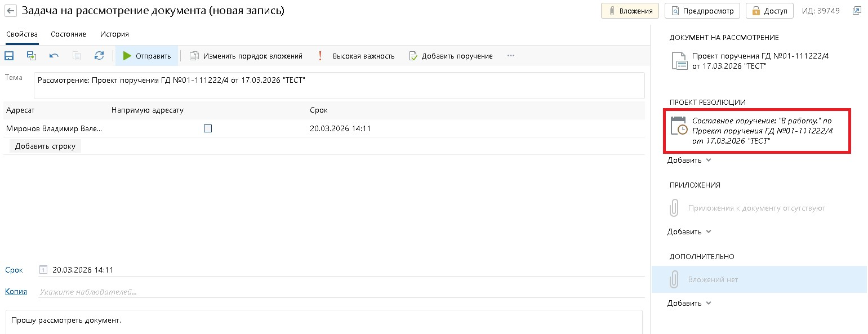The image size is (868, 334).
Task: Toggle the Вложения panel button
Action: pyautogui.click(x=630, y=11)
